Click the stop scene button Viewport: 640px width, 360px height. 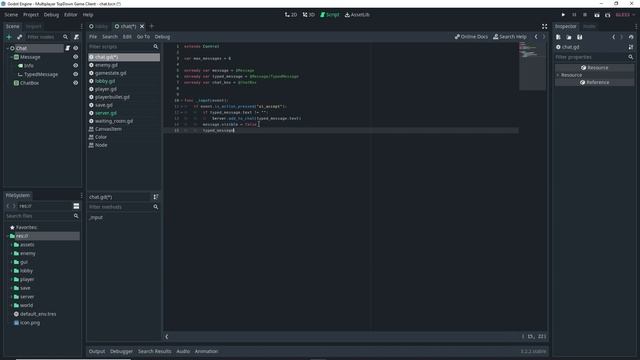tap(585, 15)
